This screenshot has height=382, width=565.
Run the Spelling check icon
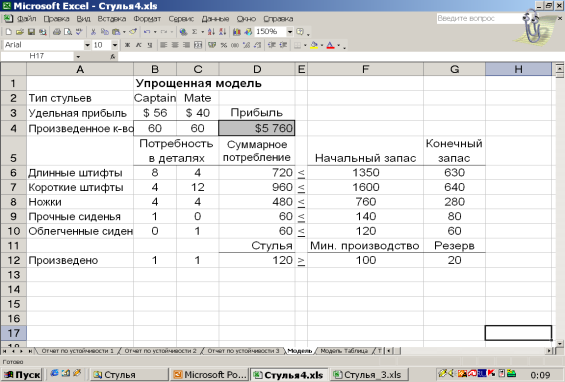(79, 32)
